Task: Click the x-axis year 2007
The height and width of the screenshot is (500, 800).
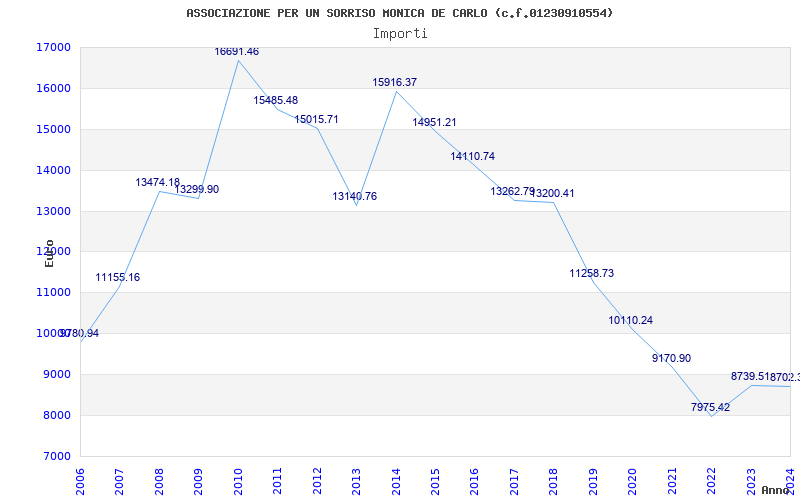Action: click(x=120, y=482)
